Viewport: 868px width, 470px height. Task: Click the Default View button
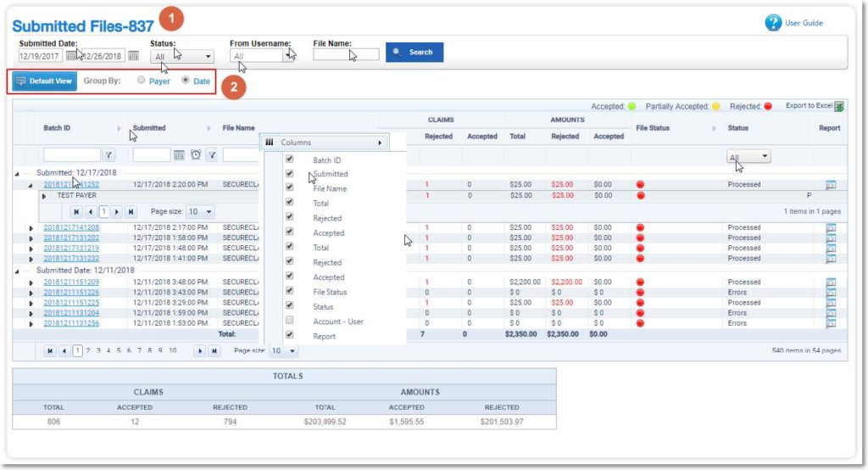[x=45, y=81]
